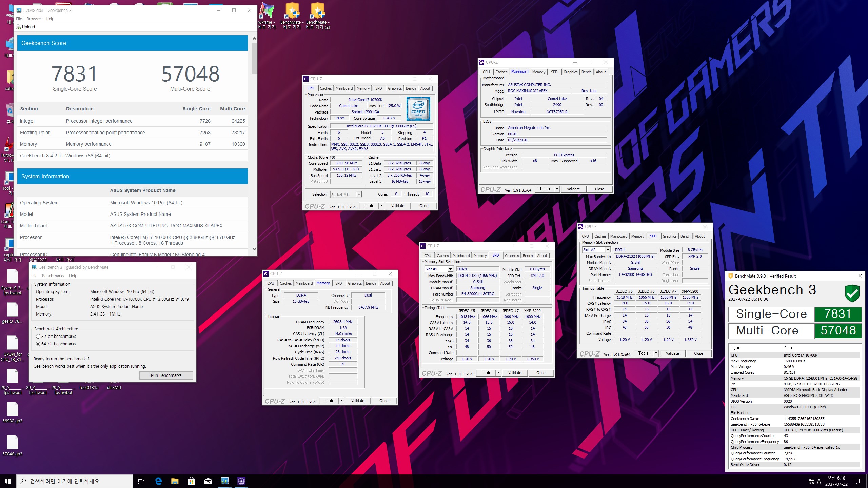Open the Mail app from the taskbar
The image size is (868, 488).
208,481
